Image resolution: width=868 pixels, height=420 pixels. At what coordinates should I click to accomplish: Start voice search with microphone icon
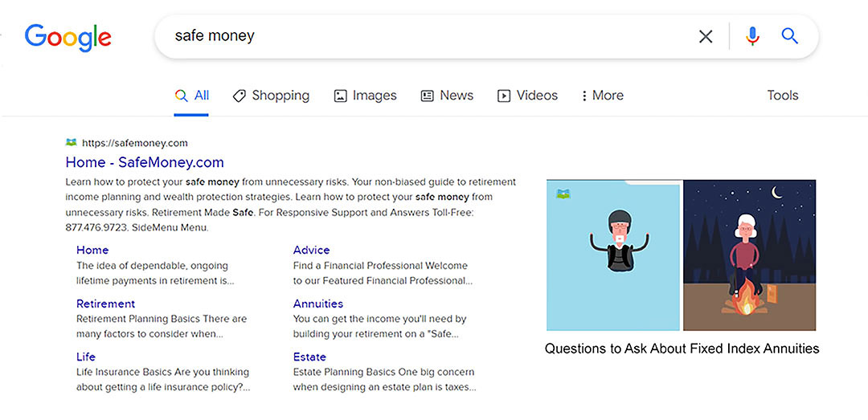(752, 36)
